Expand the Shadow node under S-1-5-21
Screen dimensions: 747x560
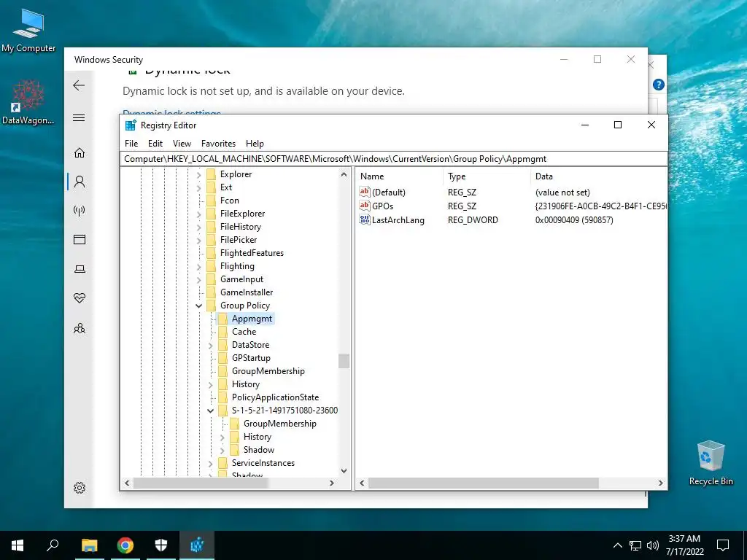click(x=222, y=450)
